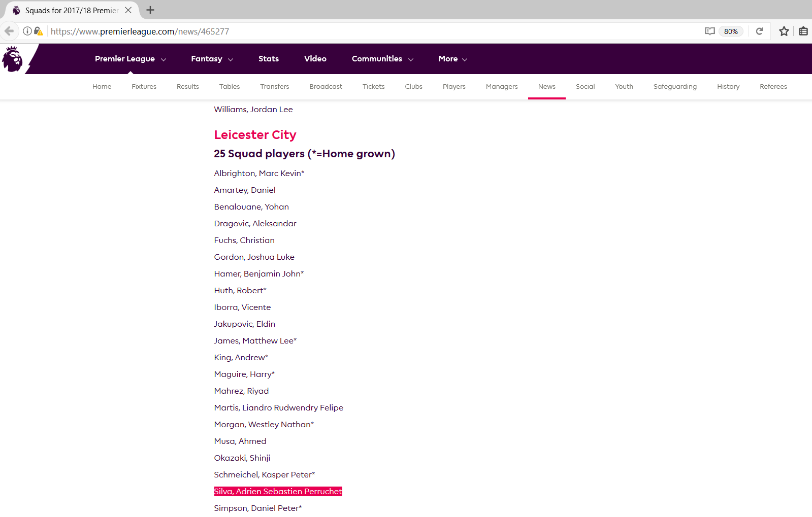Open the Stats section
This screenshot has width=812, height=517.
click(269, 59)
